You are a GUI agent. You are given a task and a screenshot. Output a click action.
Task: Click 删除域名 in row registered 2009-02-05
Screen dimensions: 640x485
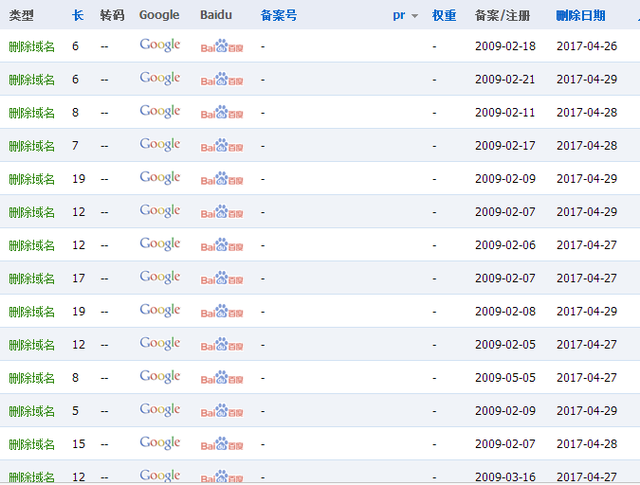coord(31,345)
